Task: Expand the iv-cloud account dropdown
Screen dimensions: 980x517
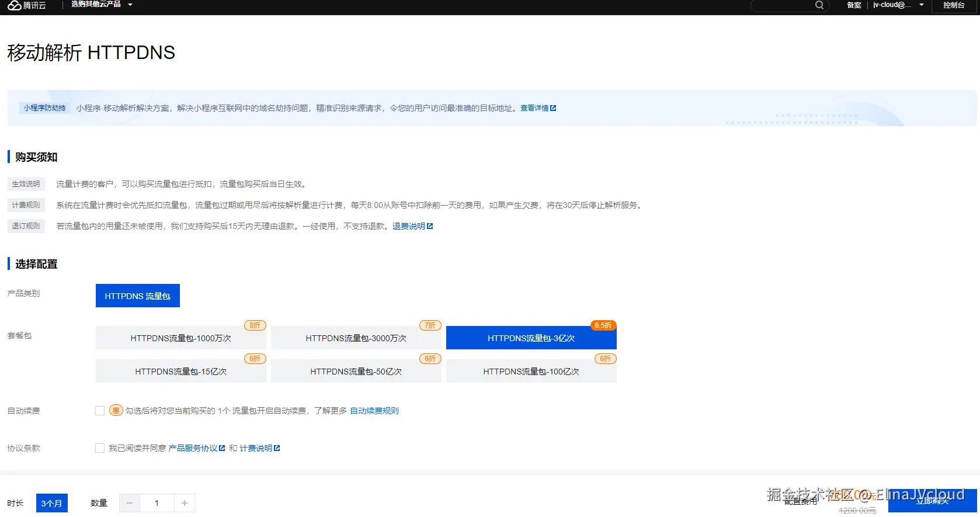Action: coord(898,5)
